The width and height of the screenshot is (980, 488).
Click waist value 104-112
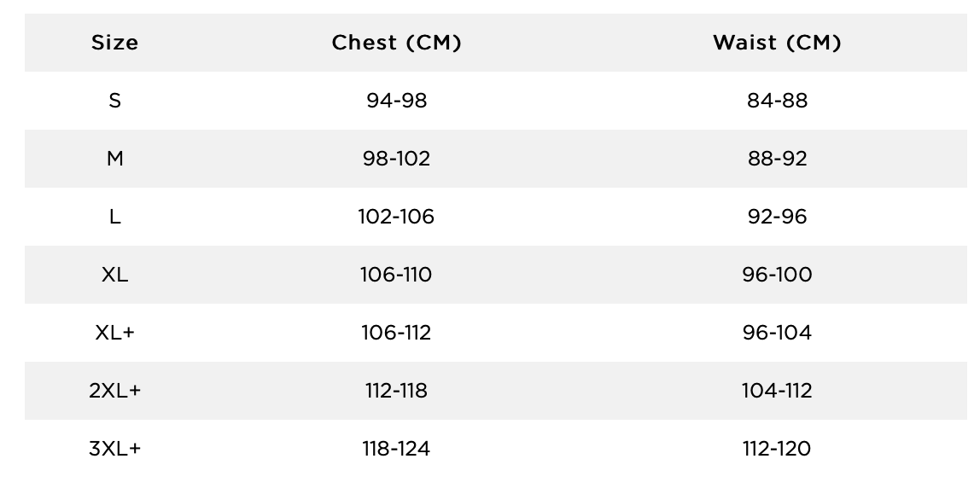(777, 391)
